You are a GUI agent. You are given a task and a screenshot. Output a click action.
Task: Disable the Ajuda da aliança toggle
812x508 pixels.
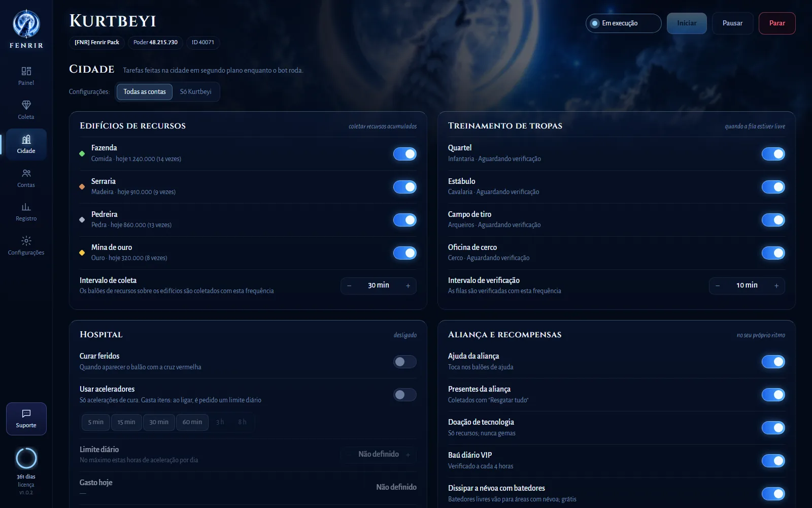773,362
